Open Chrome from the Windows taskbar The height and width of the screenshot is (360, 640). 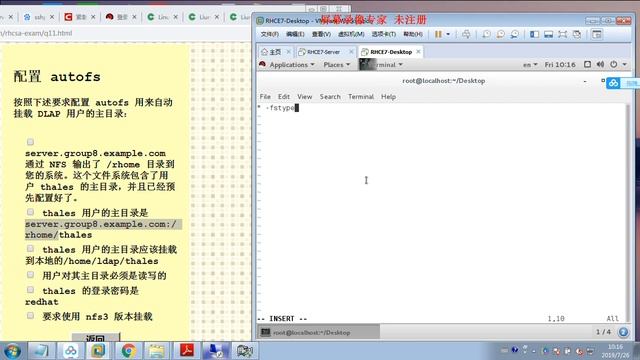coord(128,351)
